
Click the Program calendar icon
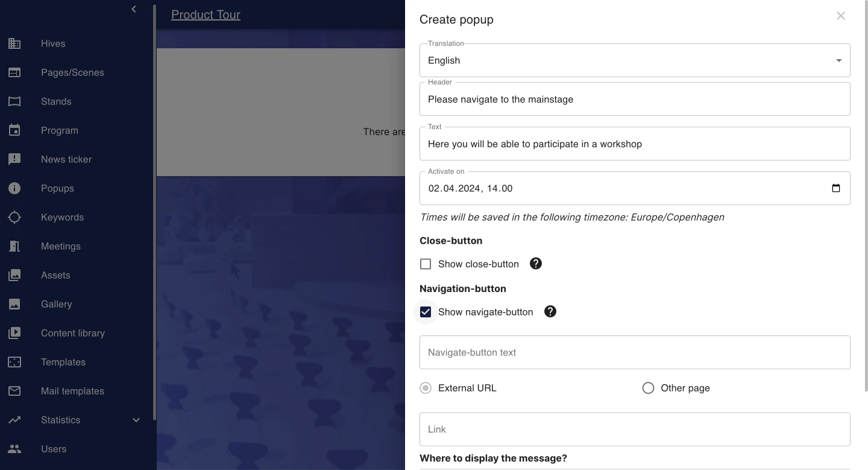(x=14, y=130)
